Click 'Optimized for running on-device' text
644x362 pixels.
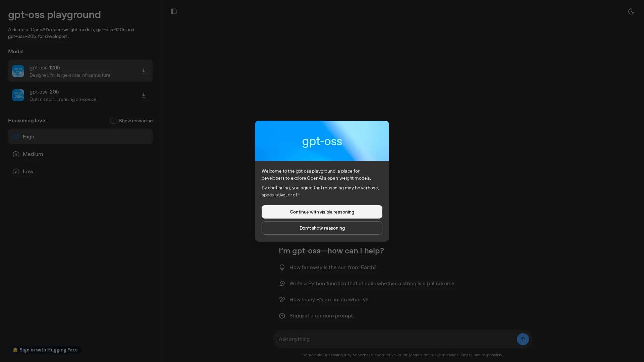[63, 100]
